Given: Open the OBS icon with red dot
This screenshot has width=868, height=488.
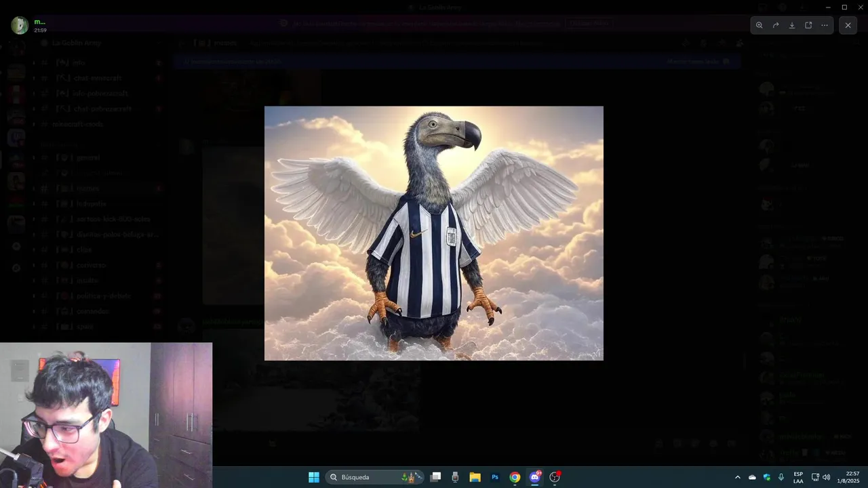Looking at the screenshot, I should [555, 477].
